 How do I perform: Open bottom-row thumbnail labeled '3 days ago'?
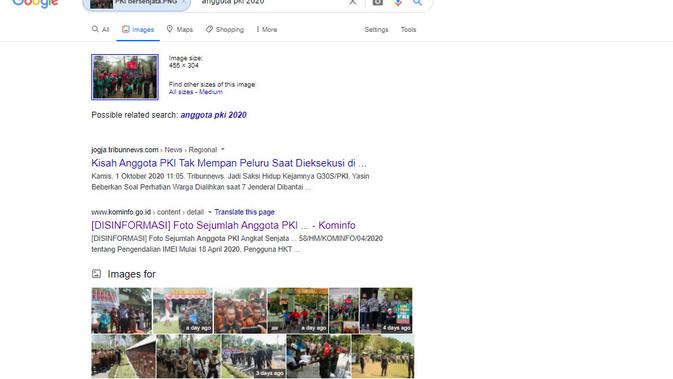click(254, 357)
